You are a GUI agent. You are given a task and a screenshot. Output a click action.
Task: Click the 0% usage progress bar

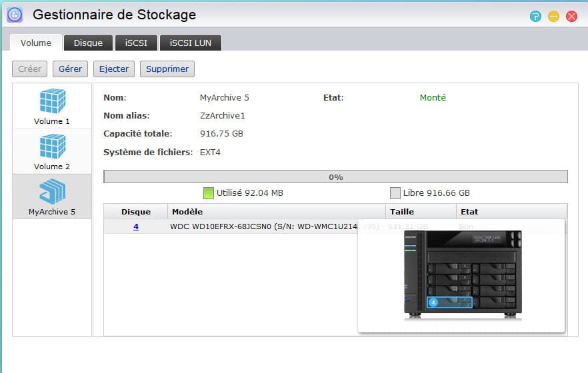(335, 177)
